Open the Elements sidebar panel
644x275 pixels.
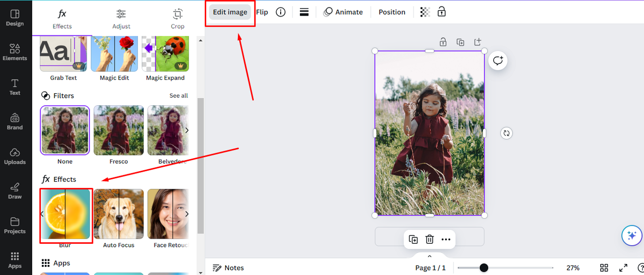(15, 52)
